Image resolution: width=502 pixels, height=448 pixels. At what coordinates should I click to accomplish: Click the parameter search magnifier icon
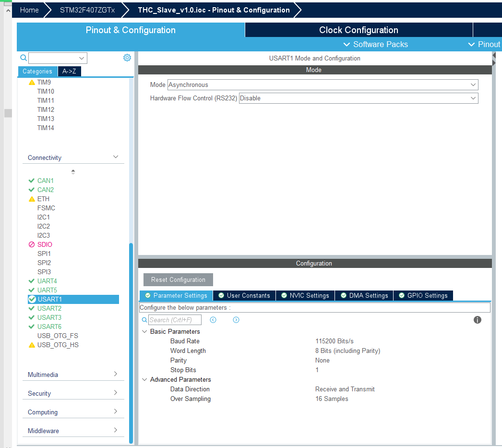click(144, 320)
